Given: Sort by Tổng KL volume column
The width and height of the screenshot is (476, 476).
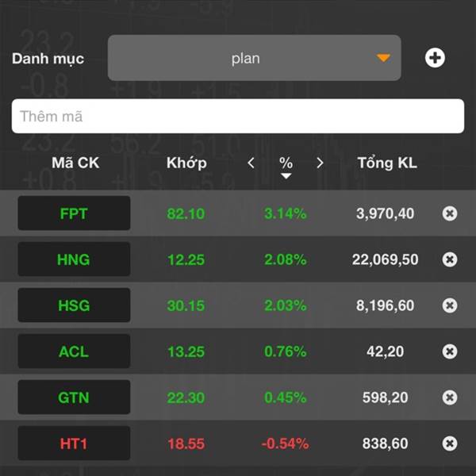Looking at the screenshot, I should [x=387, y=163].
